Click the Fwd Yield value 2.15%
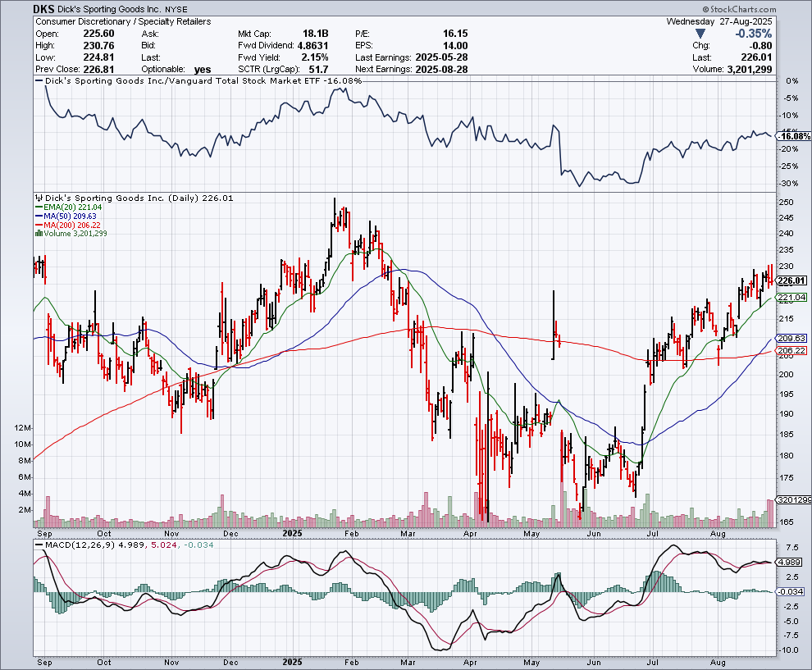The width and height of the screenshot is (812, 670). [x=315, y=57]
